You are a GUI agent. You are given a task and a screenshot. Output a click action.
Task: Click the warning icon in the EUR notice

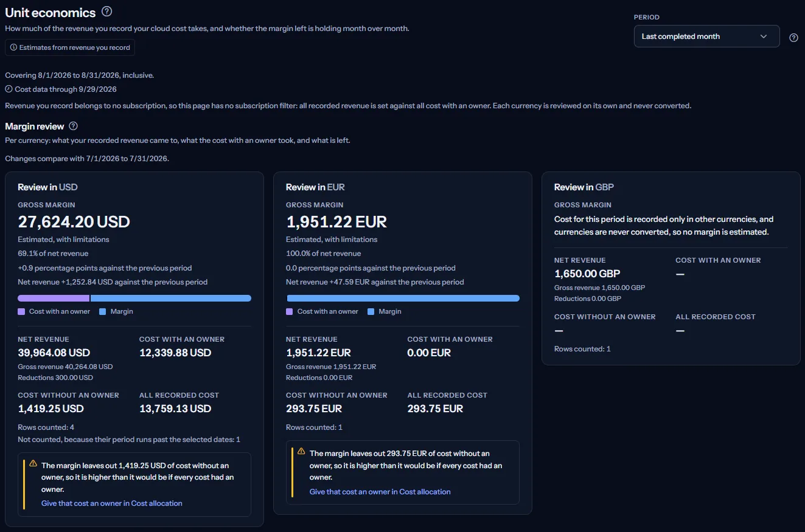pos(301,452)
